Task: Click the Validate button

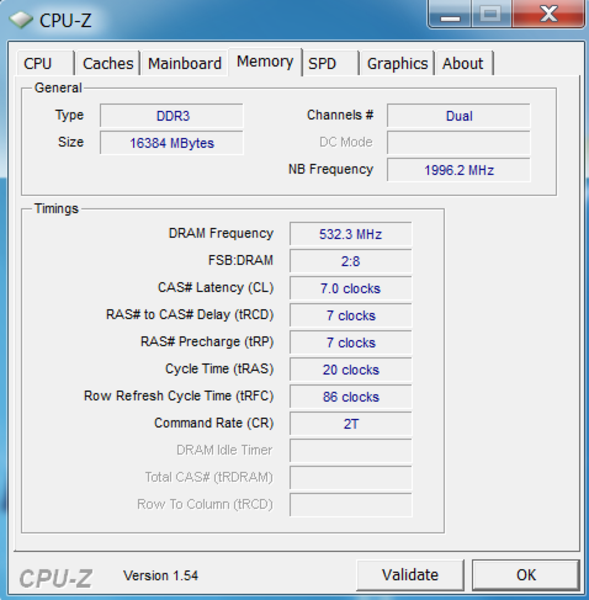Action: pyautogui.click(x=410, y=575)
